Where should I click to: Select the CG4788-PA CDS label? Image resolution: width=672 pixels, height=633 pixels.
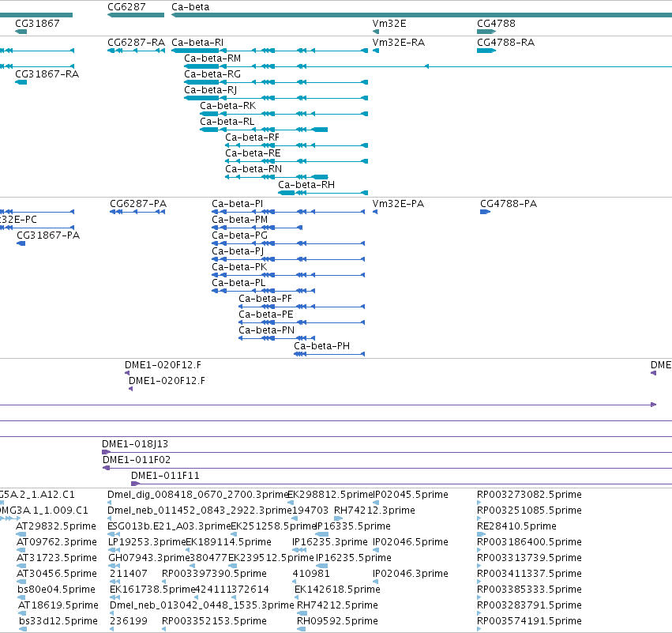tap(509, 203)
